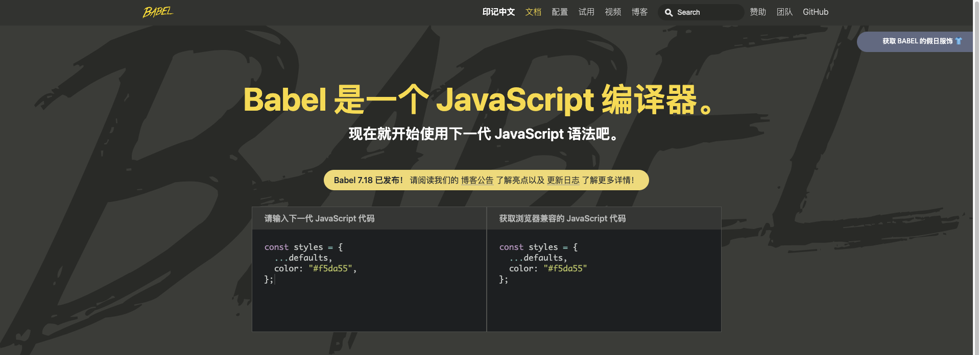Click 获取 BABEL 的假日服饰 button
The height and width of the screenshot is (355, 980).
tap(915, 42)
